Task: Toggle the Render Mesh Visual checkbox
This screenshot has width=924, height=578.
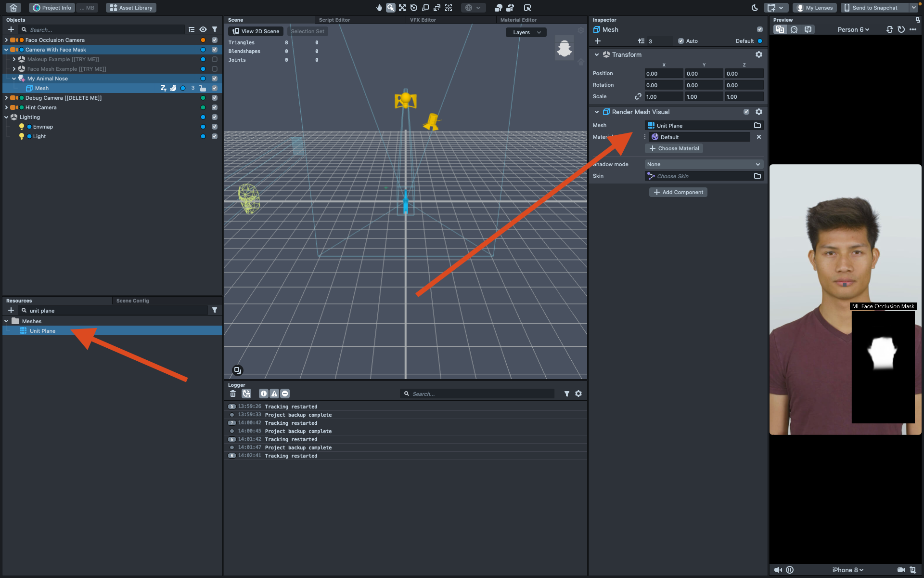Action: [746, 112]
